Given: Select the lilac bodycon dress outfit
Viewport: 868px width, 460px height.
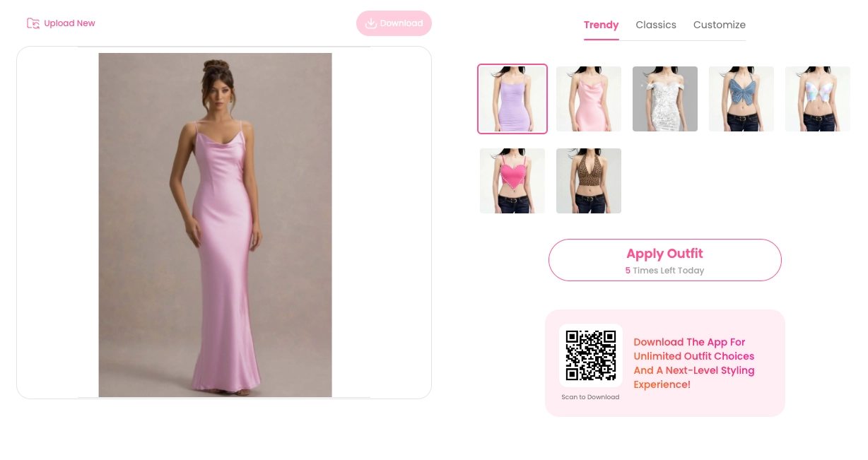Looking at the screenshot, I should (512, 98).
